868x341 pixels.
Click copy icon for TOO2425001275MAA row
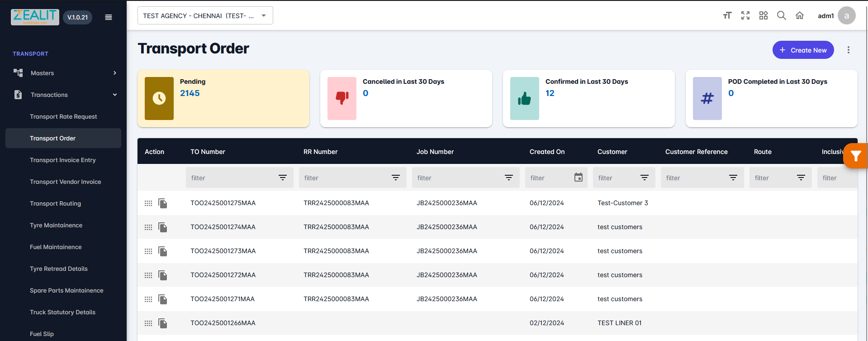point(163,203)
